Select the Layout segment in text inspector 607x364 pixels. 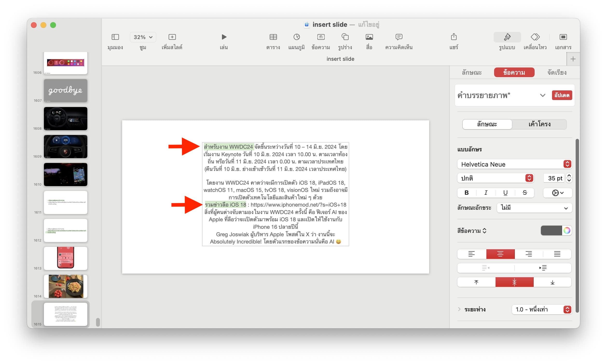pos(539,124)
